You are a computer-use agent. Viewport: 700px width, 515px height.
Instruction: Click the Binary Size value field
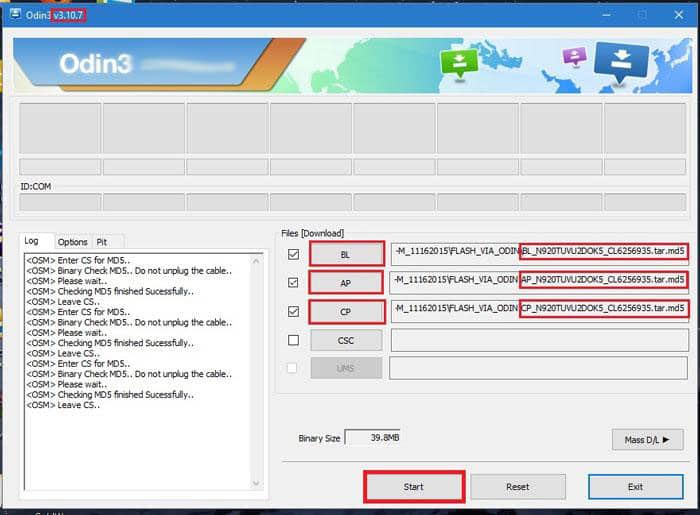point(373,438)
